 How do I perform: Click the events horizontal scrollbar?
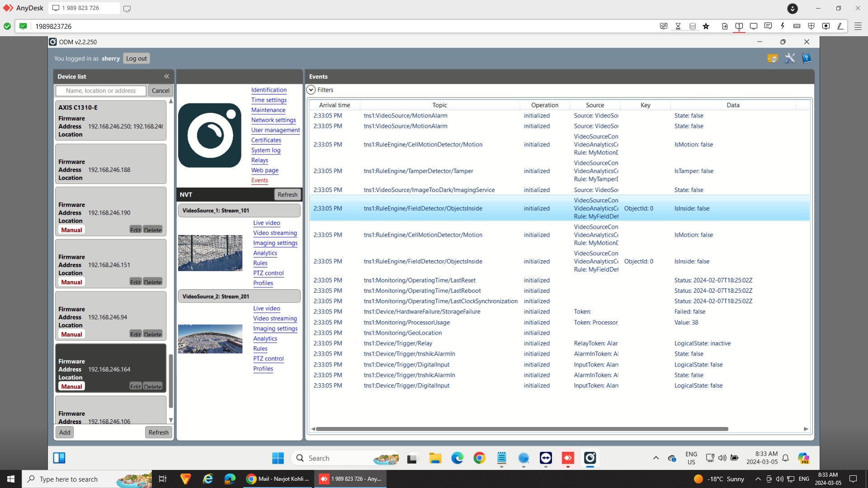pyautogui.click(x=522, y=429)
